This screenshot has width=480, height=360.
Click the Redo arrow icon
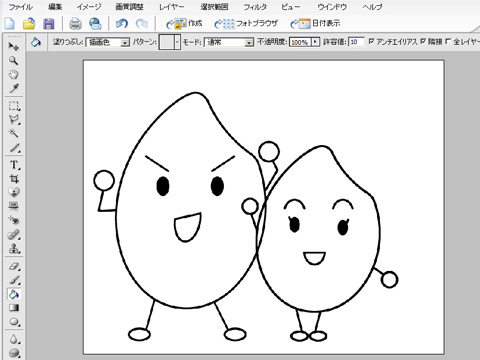click(142, 24)
